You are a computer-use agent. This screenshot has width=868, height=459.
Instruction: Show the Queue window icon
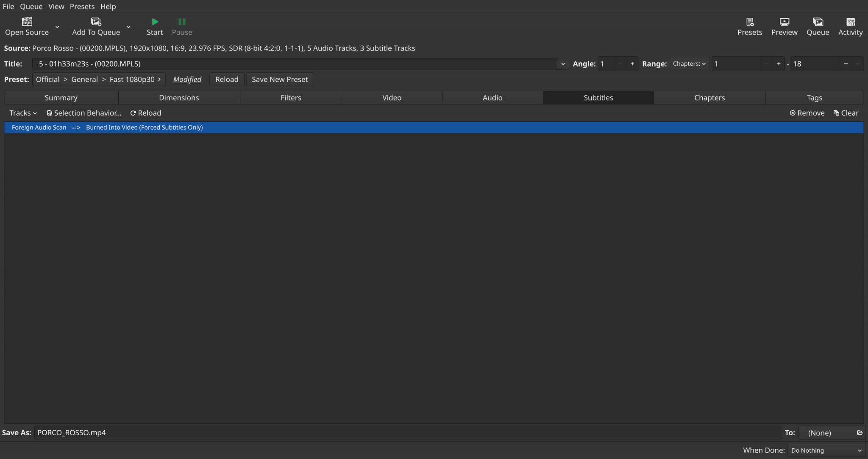818,22
